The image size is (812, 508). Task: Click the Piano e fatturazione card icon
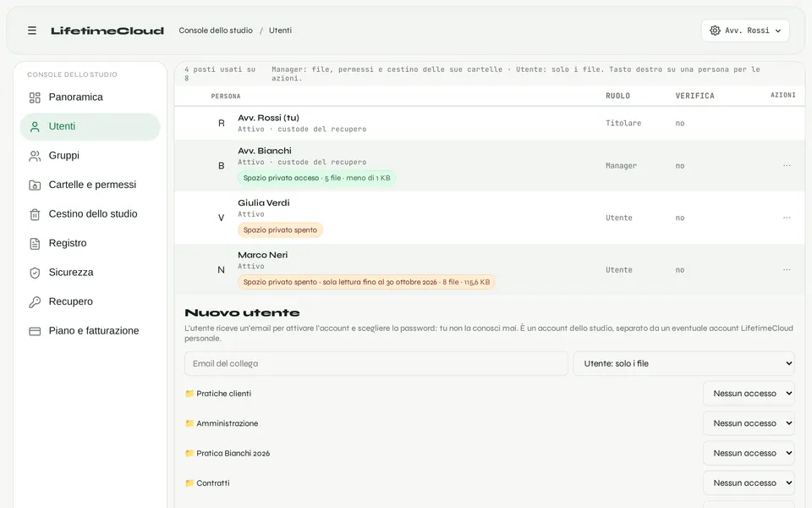coord(35,331)
